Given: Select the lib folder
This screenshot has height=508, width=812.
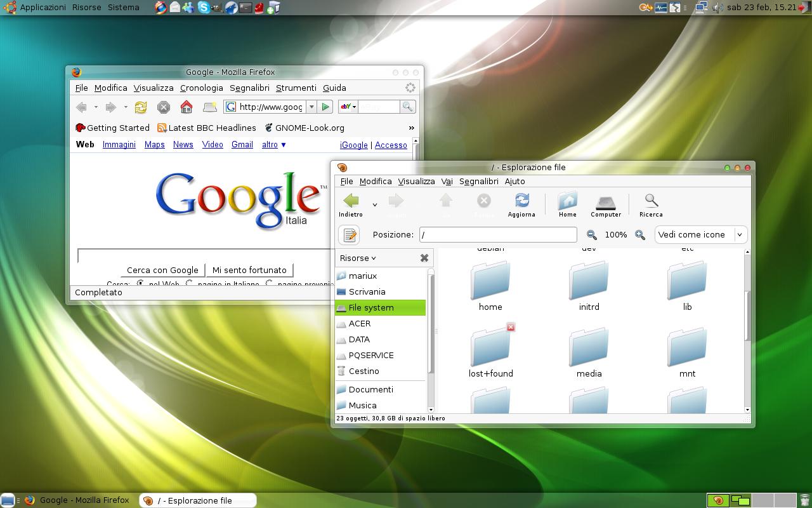Looking at the screenshot, I should [x=687, y=281].
